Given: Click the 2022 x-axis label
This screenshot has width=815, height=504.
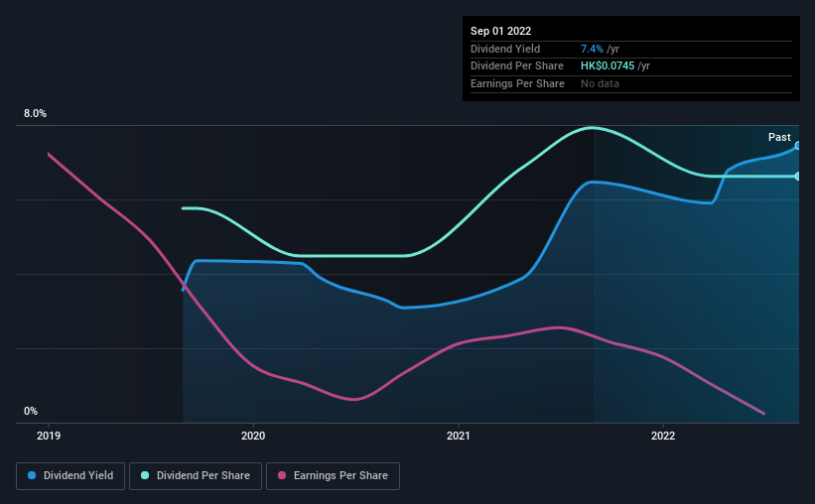Looking at the screenshot, I should 663,436.
